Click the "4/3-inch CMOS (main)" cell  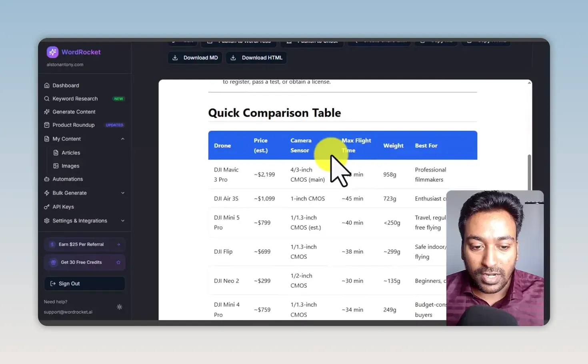[308, 174]
